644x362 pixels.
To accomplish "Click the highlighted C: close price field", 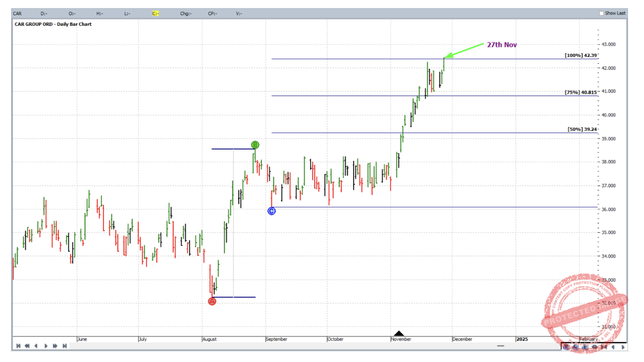I will pos(156,13).
